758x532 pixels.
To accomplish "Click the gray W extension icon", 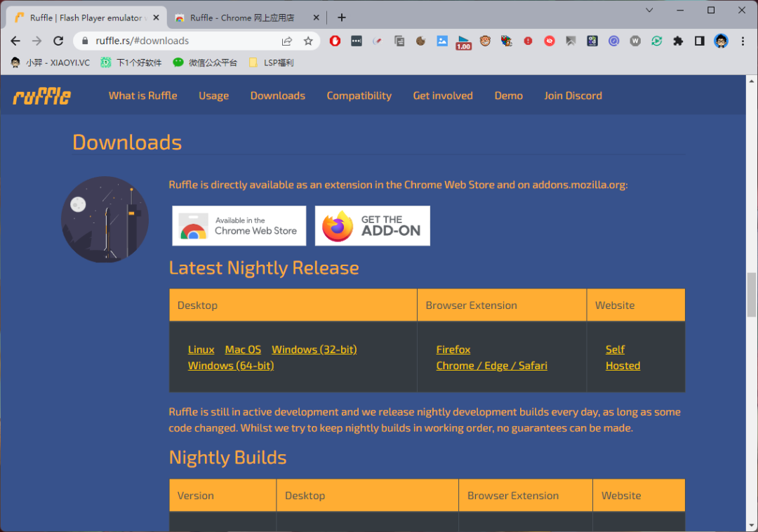I will pyautogui.click(x=635, y=41).
